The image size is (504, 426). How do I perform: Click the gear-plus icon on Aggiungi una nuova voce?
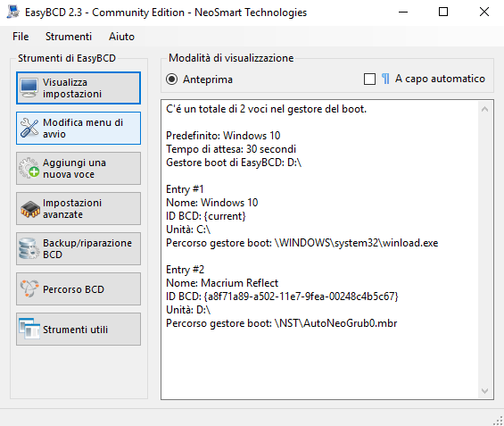click(29, 168)
